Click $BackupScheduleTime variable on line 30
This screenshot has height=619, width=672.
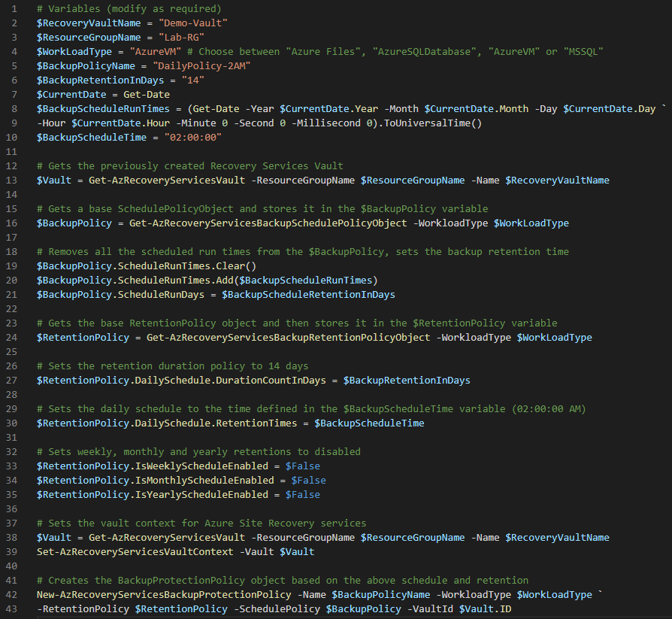(x=369, y=423)
